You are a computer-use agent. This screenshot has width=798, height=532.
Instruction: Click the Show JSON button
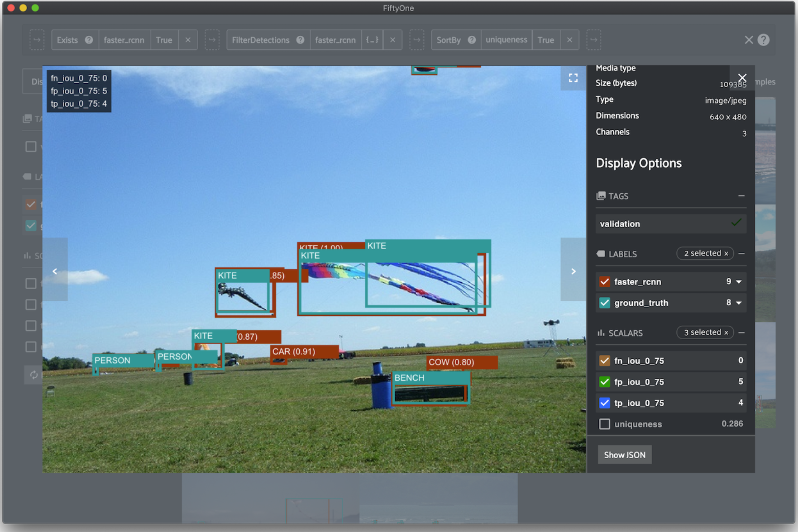coord(624,455)
